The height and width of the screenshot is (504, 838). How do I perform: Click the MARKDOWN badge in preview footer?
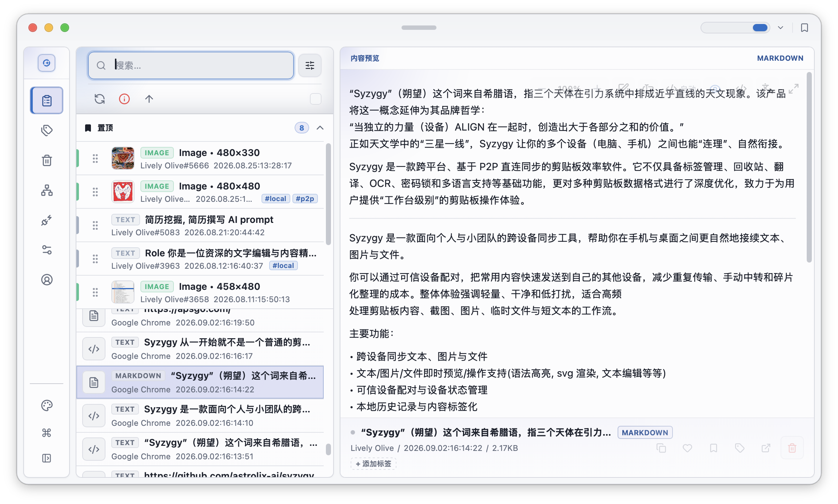click(645, 433)
